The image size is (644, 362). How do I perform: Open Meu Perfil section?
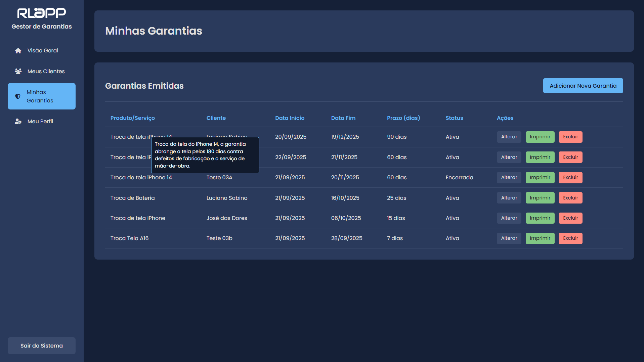pos(40,122)
